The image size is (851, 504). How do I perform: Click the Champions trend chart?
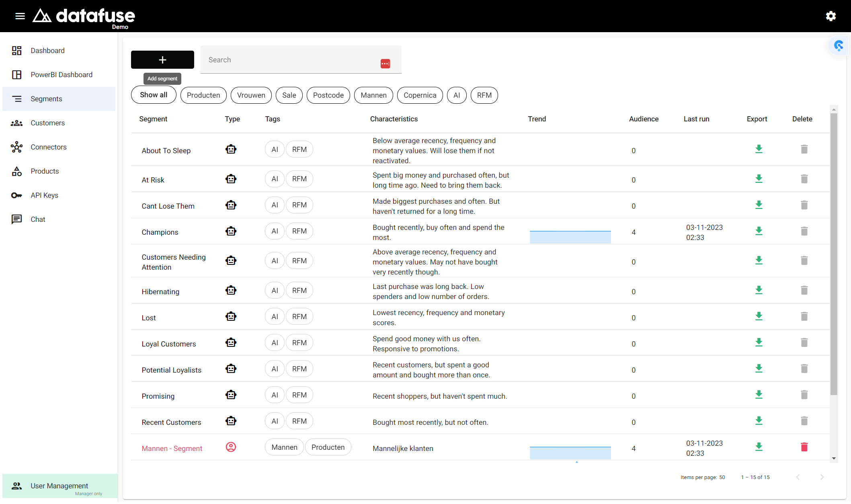(570, 237)
